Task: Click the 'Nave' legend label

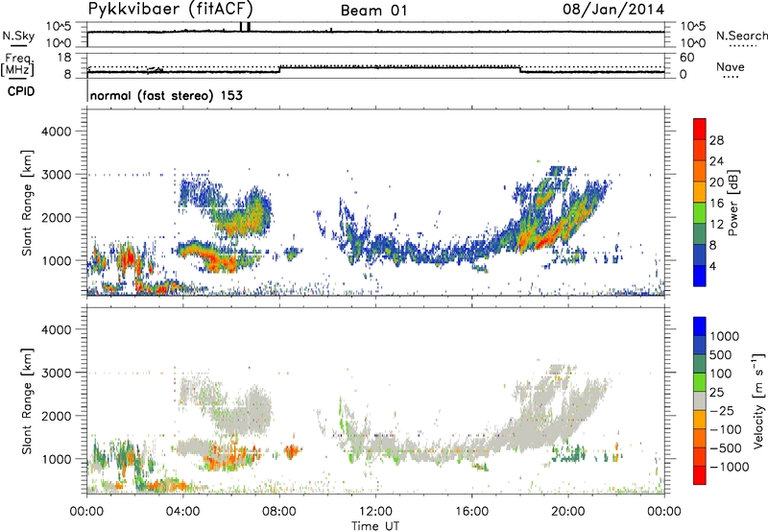Action: click(731, 66)
